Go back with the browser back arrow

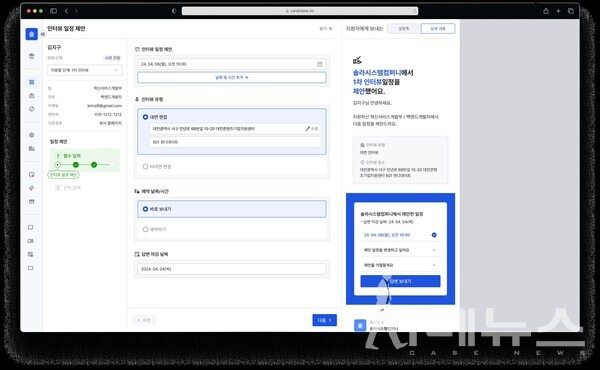coord(66,11)
